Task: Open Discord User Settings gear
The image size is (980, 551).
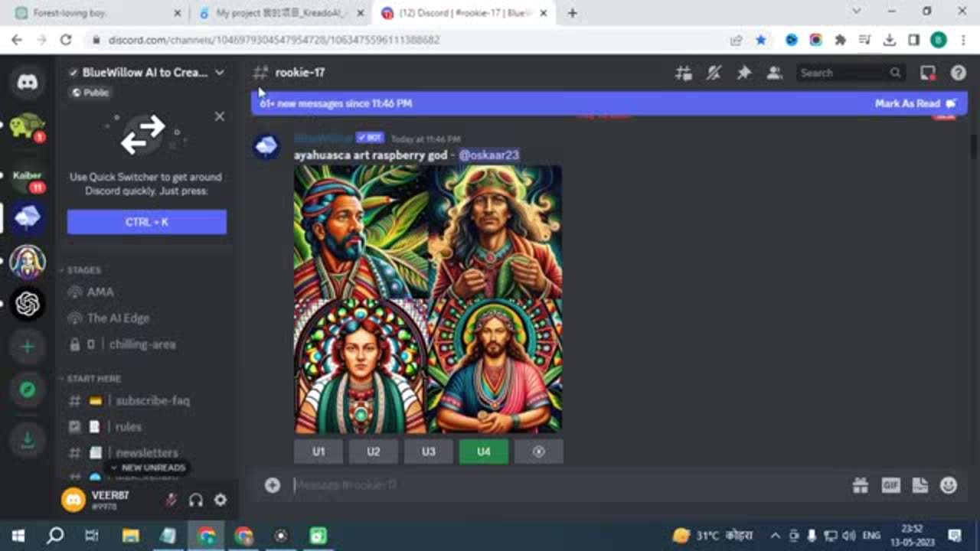Action: pyautogui.click(x=220, y=500)
